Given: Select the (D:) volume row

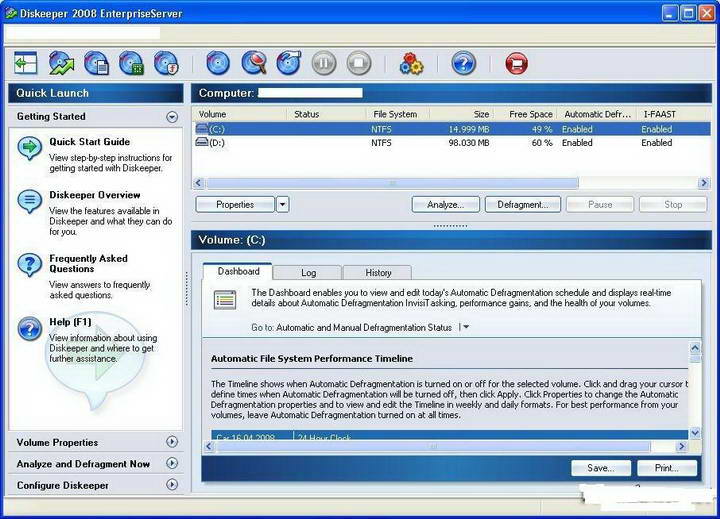Looking at the screenshot, I should pos(451,143).
